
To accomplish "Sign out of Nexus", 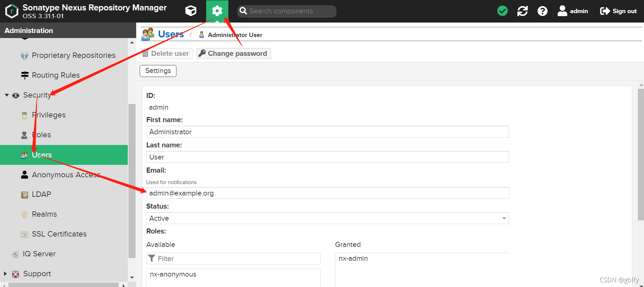I will (618, 11).
